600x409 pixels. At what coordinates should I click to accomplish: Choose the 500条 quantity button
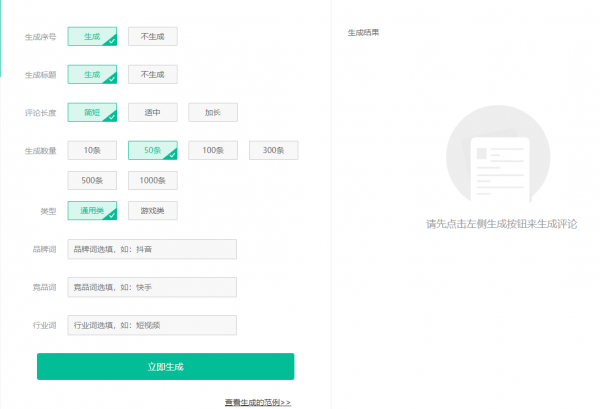pos(92,181)
